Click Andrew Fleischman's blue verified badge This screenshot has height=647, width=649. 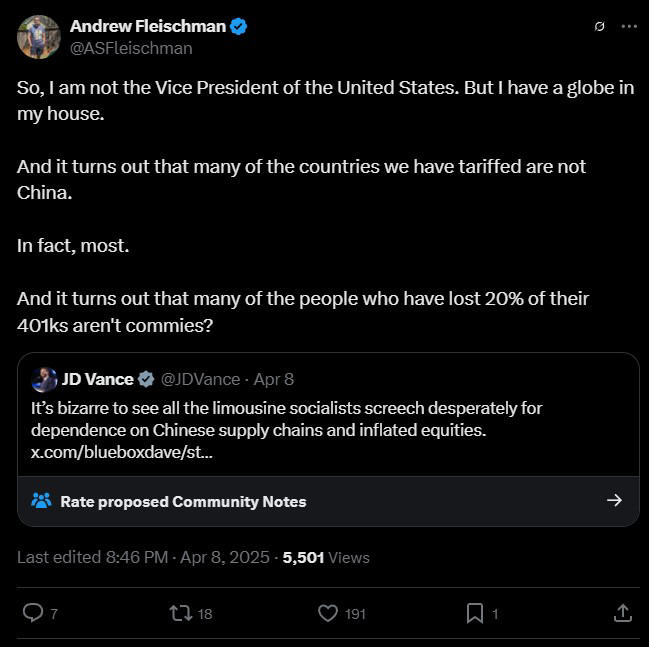click(x=240, y=27)
